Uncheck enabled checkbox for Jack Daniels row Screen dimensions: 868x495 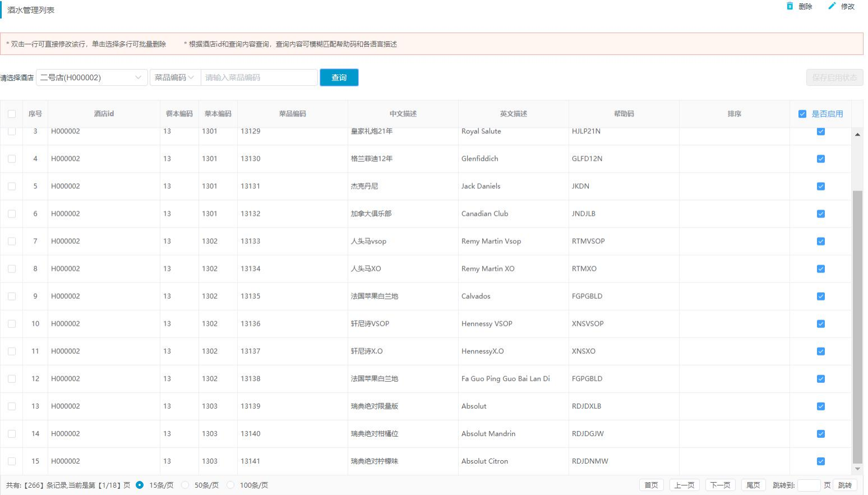821,186
